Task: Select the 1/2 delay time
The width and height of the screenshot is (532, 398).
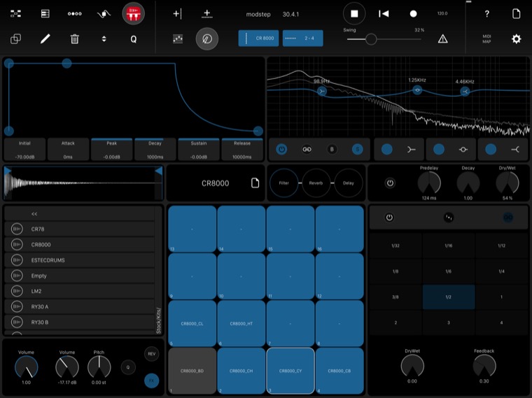Action: point(449,297)
